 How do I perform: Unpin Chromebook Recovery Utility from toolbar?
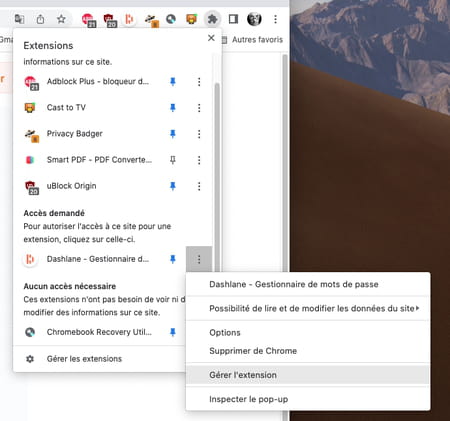point(173,332)
